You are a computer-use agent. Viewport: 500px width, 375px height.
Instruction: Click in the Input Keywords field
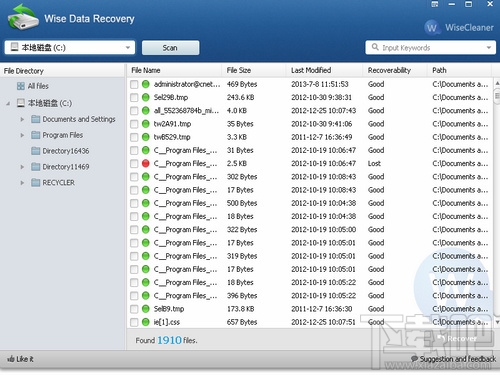pyautogui.click(x=431, y=48)
